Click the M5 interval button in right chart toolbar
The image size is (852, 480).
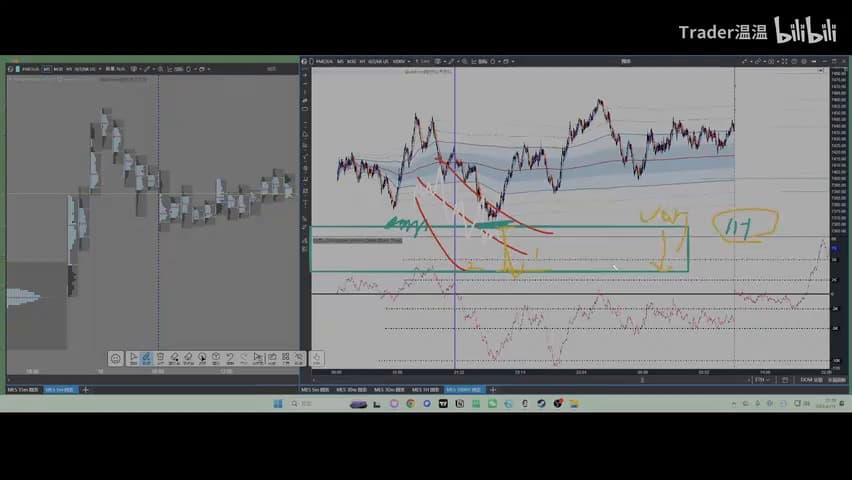340,61
